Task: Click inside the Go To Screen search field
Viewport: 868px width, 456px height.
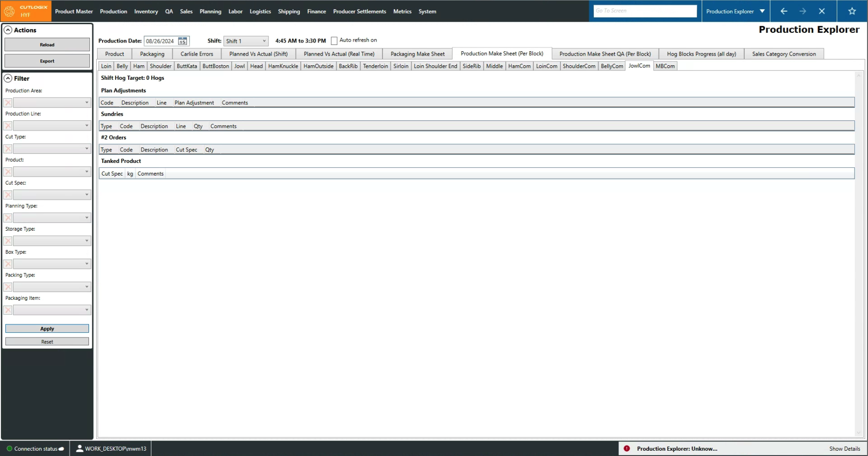Action: [645, 11]
